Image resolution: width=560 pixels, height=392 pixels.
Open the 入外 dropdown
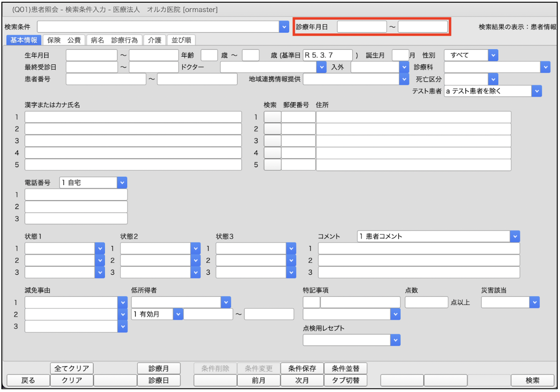point(404,67)
